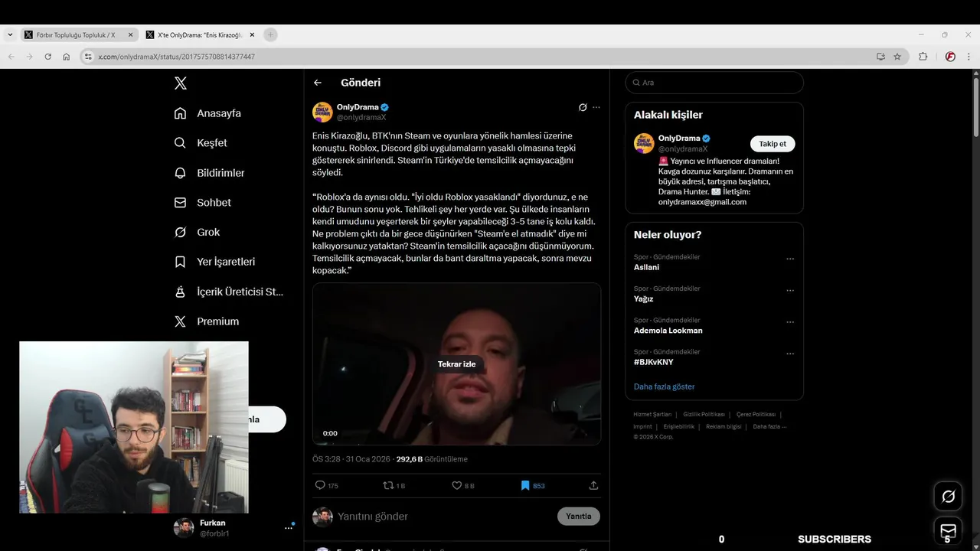Image resolution: width=980 pixels, height=551 pixels.
Task: Click the site info icon in address bar
Action: pos(88,57)
